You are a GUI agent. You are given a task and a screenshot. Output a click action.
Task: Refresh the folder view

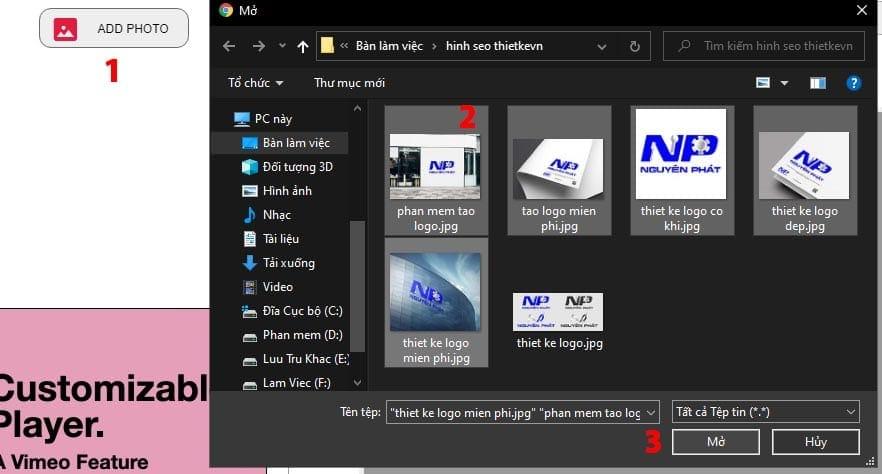(x=634, y=46)
